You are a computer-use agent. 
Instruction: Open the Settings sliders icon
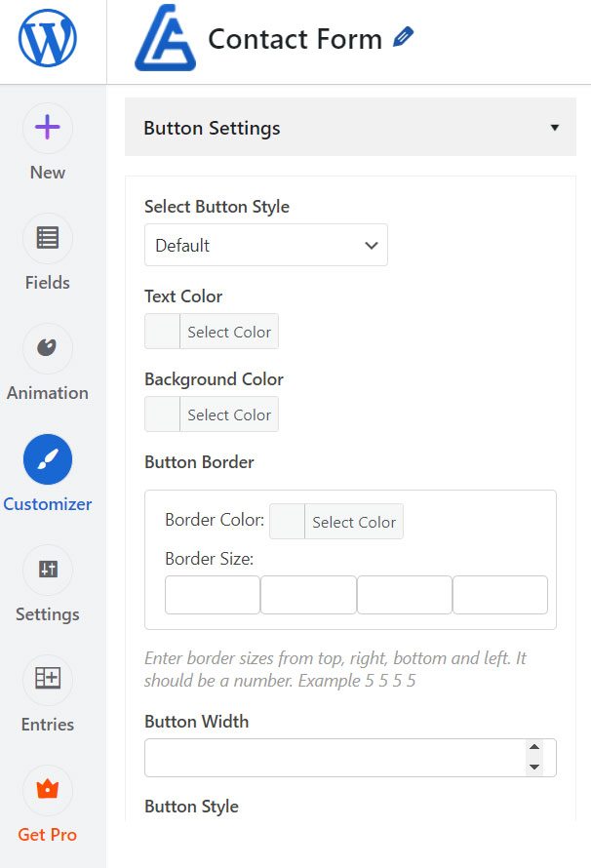(x=47, y=570)
